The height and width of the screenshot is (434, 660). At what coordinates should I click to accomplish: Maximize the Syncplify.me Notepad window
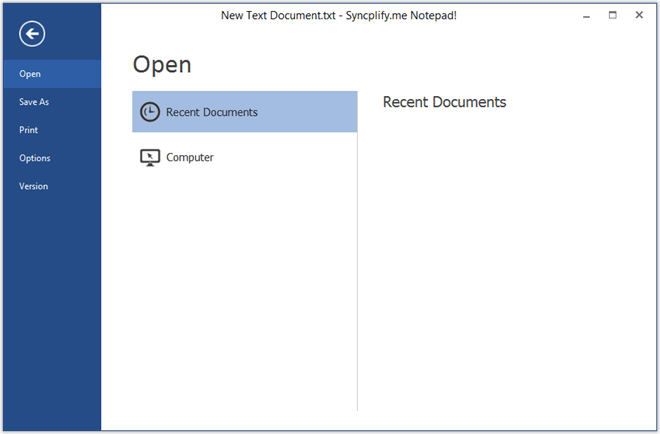click(613, 15)
